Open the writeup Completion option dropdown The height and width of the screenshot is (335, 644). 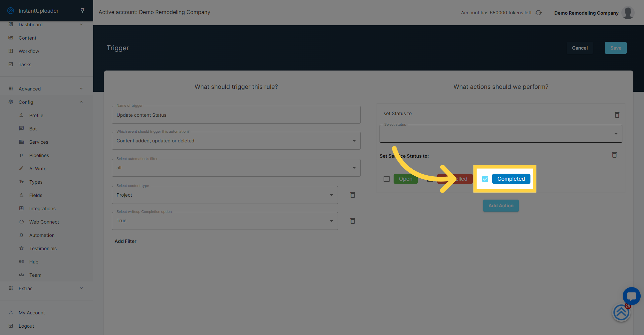click(x=225, y=221)
